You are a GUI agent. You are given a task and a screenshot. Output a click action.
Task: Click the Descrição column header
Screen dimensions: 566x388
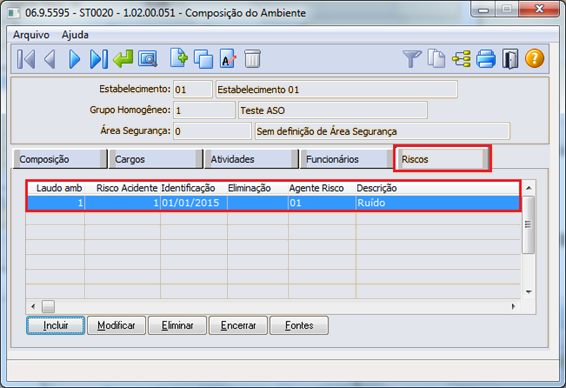pos(438,188)
